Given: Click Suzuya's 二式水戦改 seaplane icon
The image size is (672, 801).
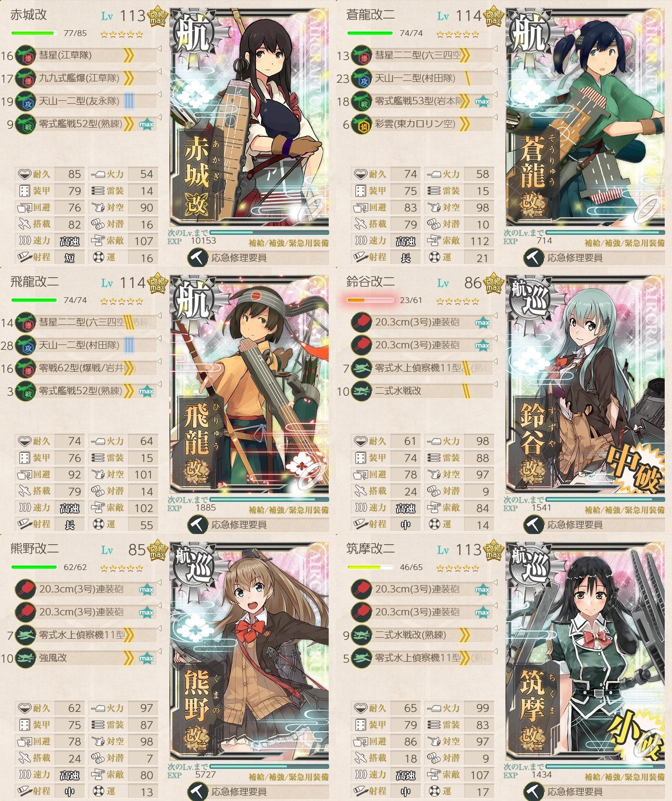Looking at the screenshot, I should point(361,391).
